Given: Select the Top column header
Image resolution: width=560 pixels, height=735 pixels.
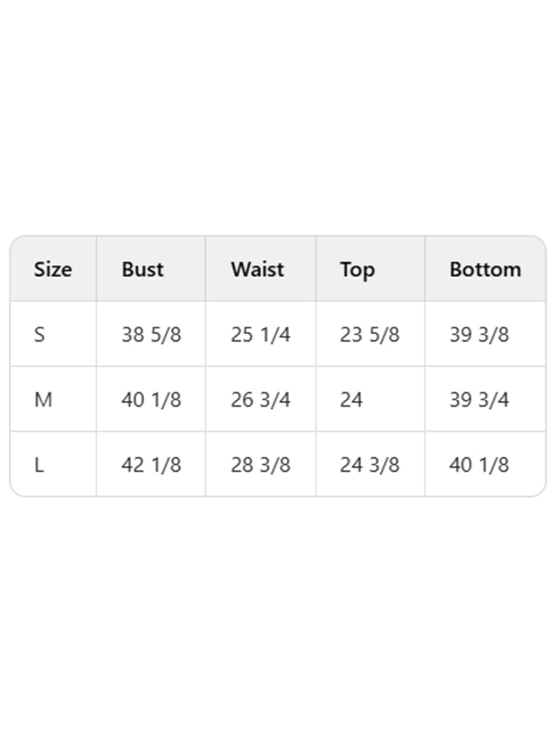Looking at the screenshot, I should (357, 269).
